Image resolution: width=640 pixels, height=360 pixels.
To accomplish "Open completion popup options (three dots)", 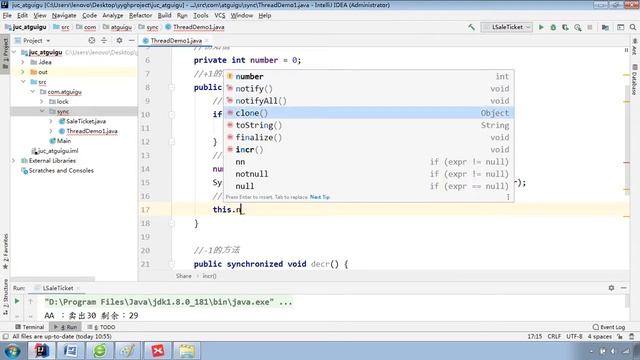I will coord(508,197).
